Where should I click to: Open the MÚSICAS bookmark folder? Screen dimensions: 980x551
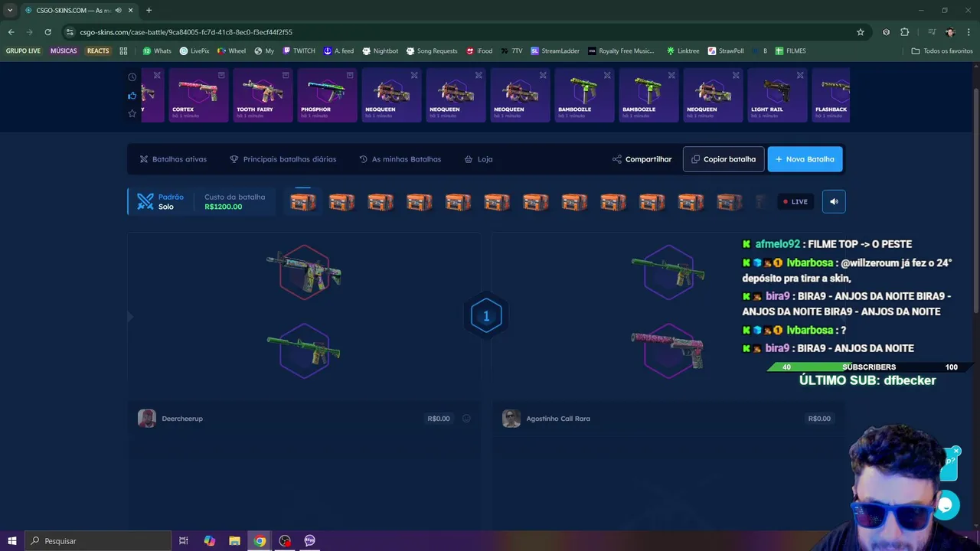(x=64, y=51)
